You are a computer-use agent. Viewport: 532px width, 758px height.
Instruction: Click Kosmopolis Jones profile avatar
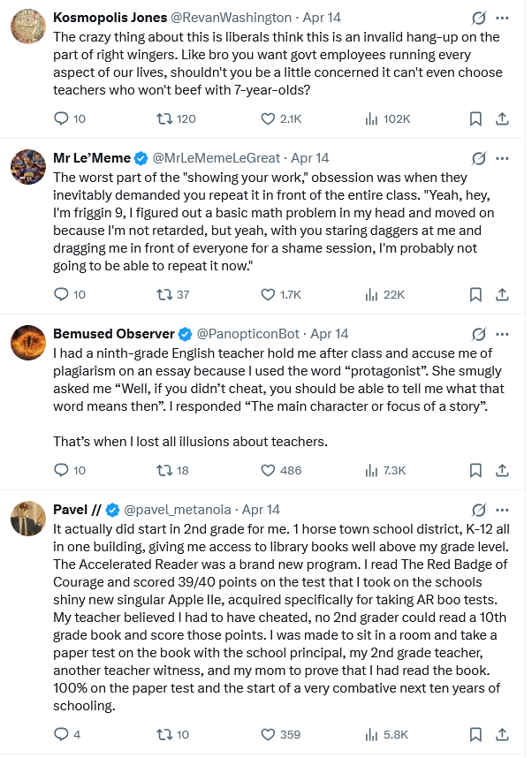coord(28,27)
